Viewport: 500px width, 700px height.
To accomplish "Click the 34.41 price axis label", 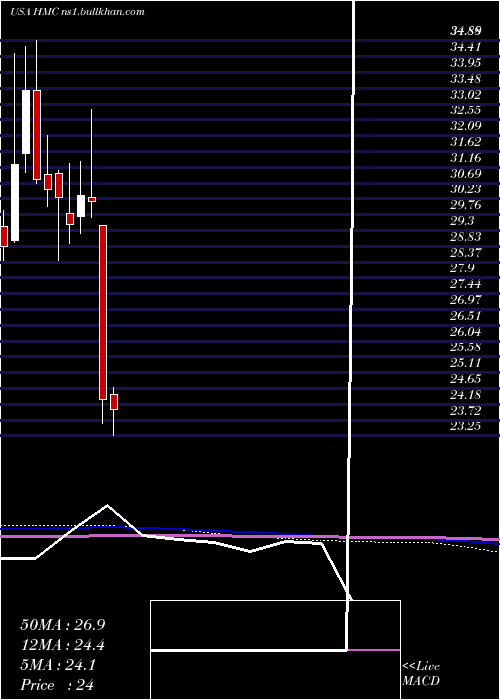I will 466,46.
